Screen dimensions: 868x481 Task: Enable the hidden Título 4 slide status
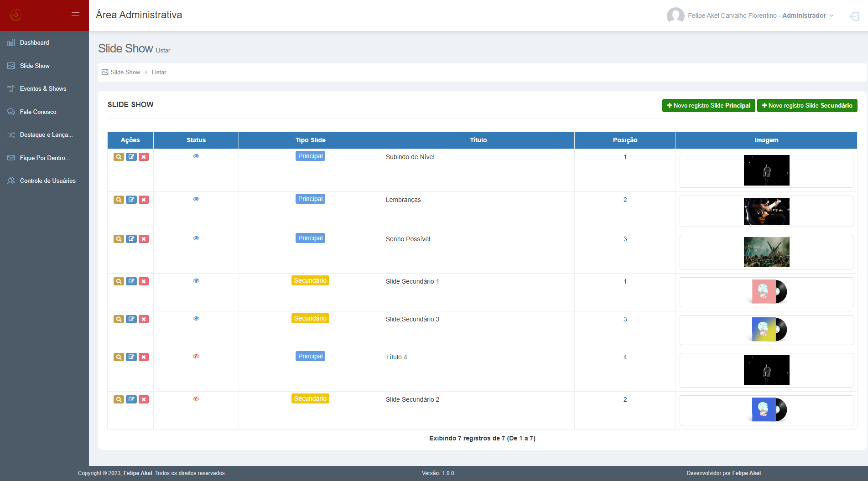point(196,357)
